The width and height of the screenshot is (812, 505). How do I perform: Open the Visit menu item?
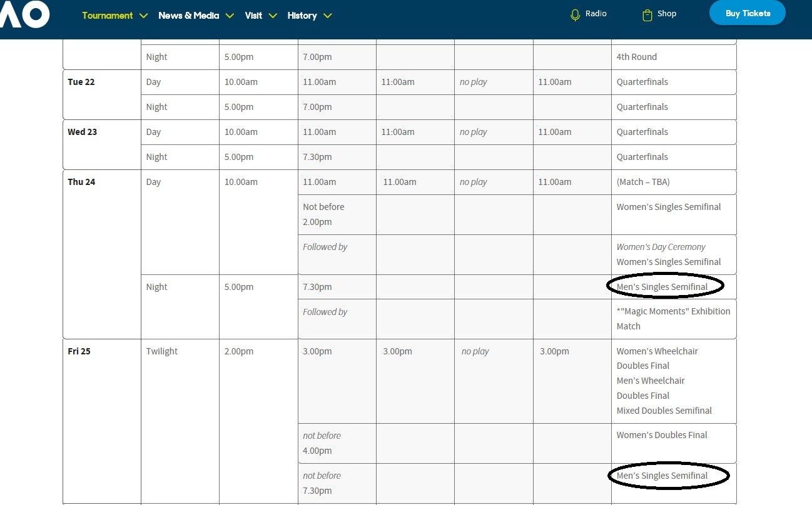[253, 16]
